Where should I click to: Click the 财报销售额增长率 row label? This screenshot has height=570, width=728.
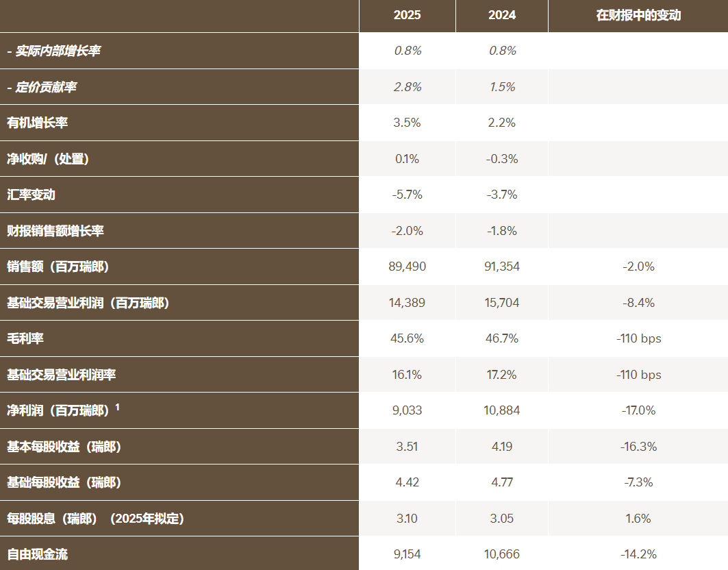coord(55,231)
